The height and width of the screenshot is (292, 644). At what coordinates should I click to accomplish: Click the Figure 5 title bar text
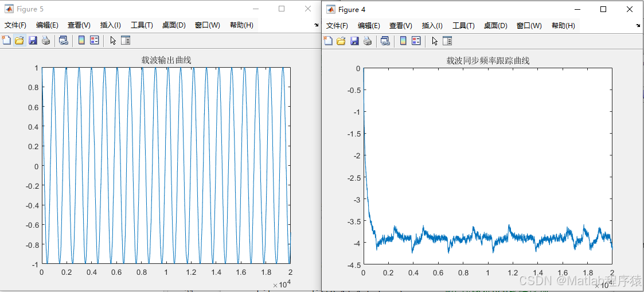pos(30,9)
